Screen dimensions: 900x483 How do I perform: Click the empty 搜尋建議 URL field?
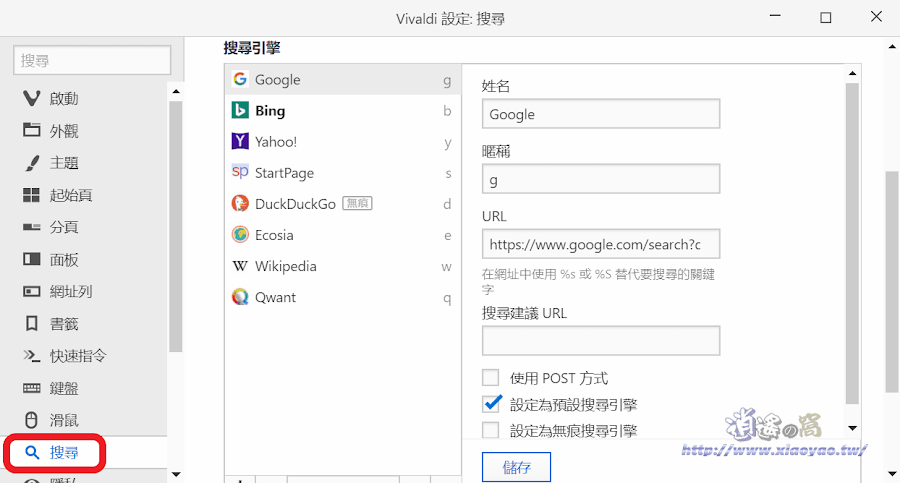pyautogui.click(x=601, y=341)
